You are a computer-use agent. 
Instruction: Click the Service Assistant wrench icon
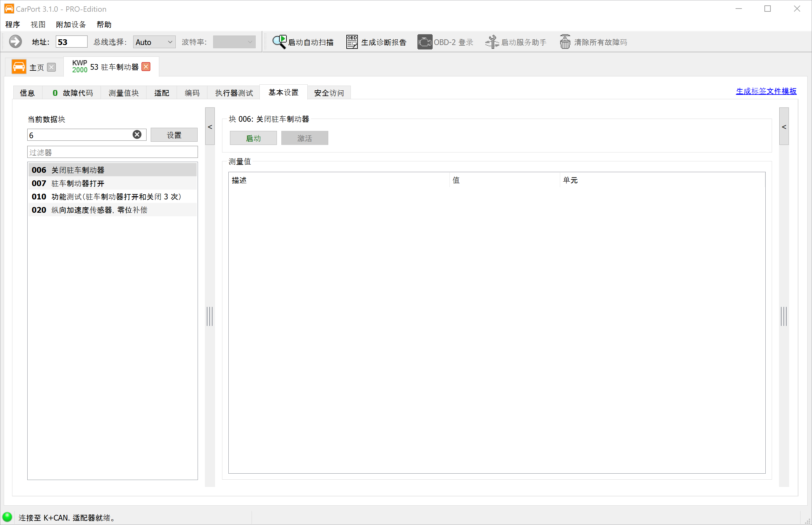click(492, 42)
